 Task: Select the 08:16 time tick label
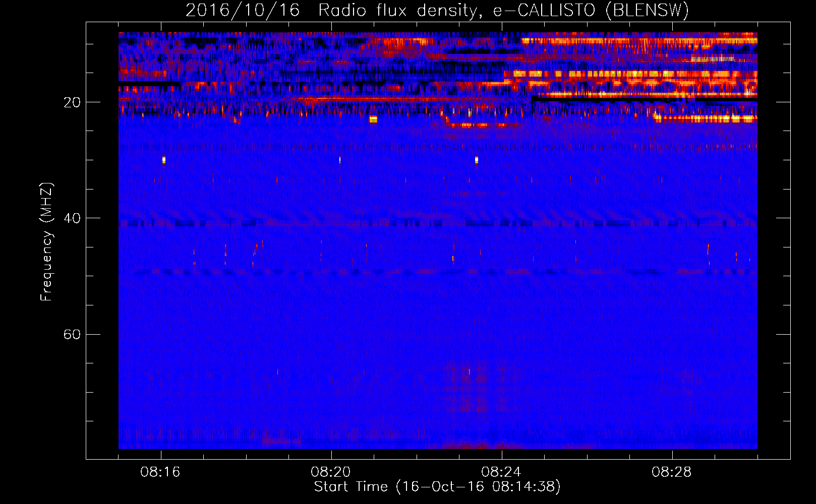tap(160, 472)
